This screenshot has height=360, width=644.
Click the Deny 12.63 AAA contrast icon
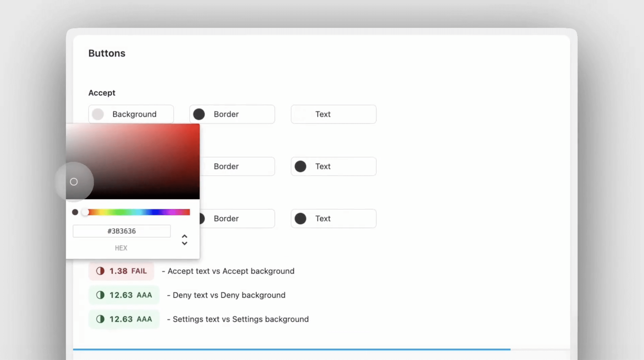[x=100, y=295]
